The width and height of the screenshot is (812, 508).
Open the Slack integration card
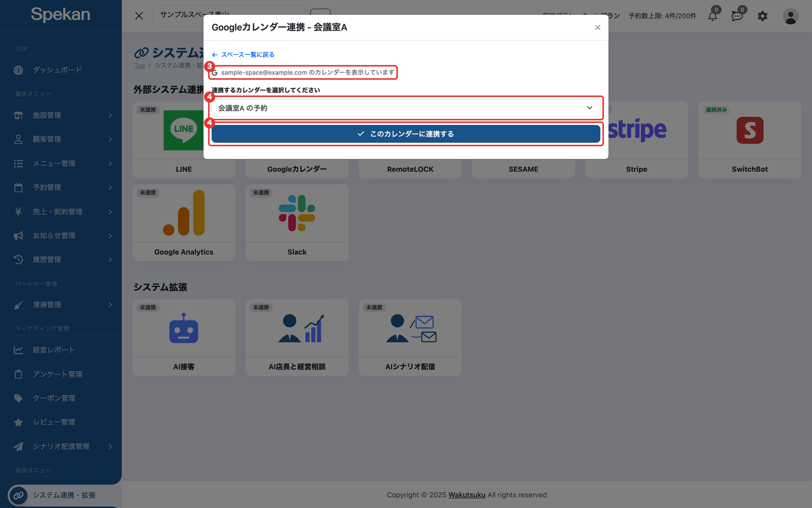coord(297,223)
